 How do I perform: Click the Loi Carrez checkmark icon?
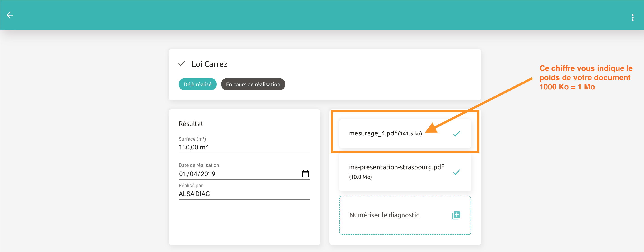182,63
